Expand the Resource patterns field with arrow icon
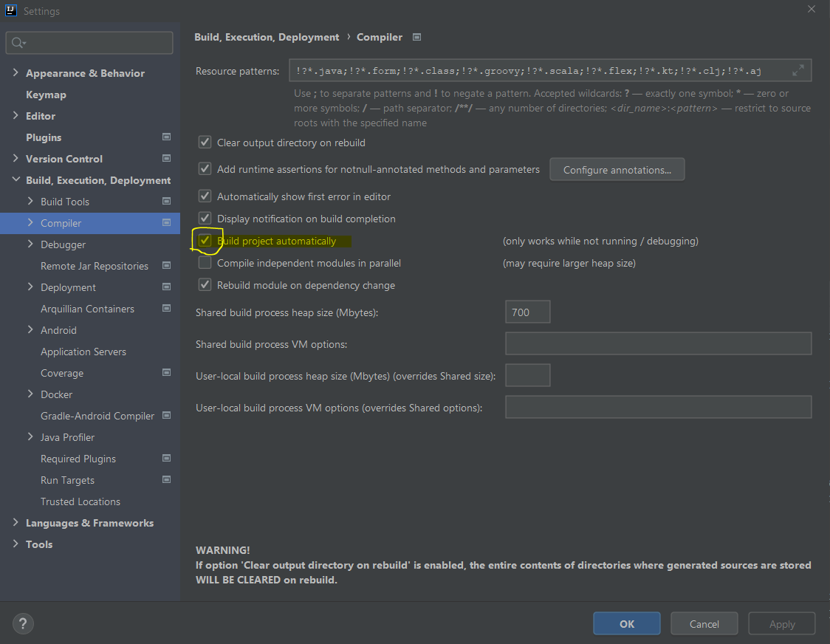 [798, 70]
